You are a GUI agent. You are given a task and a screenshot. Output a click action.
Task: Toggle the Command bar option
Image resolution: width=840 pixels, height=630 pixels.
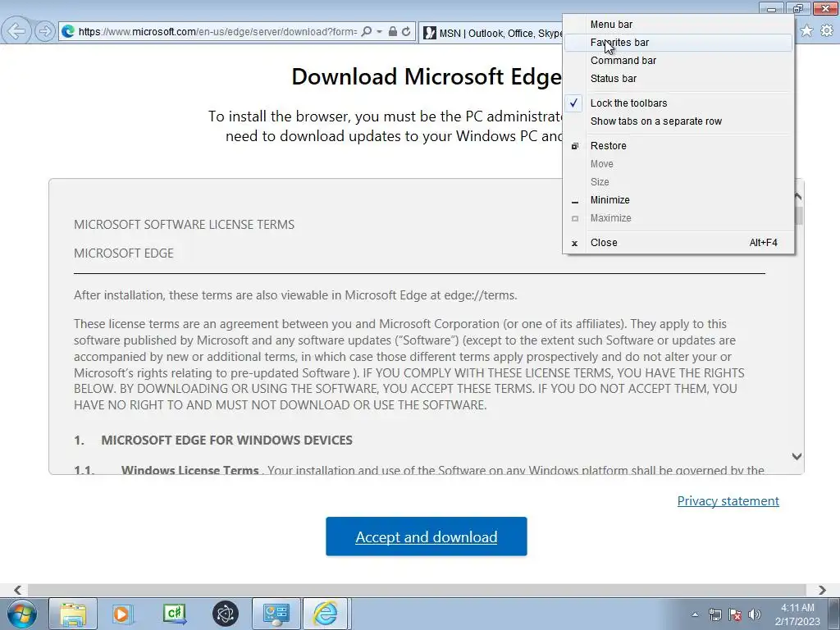point(678,61)
